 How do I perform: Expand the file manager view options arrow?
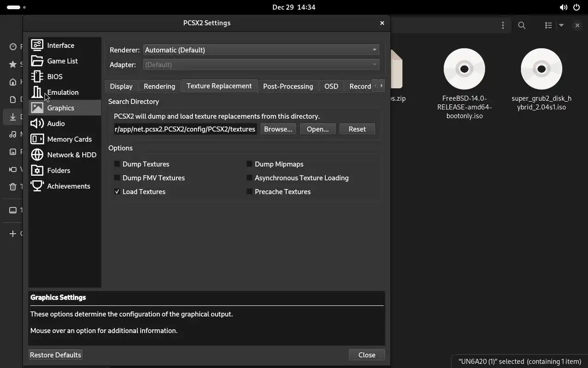(x=561, y=25)
